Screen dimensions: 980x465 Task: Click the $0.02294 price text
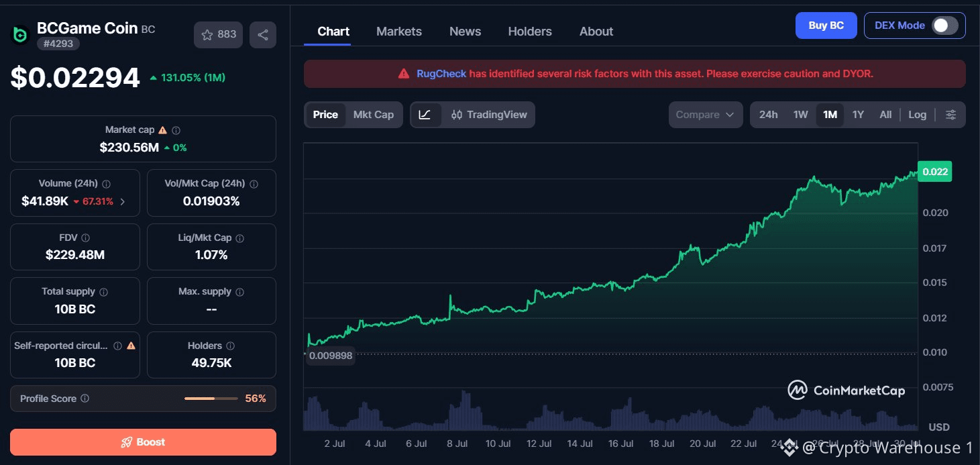click(75, 78)
